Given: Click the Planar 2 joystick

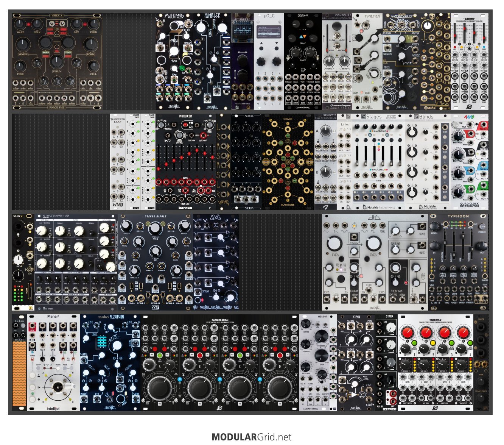Looking at the screenshot, I should coord(59,387).
